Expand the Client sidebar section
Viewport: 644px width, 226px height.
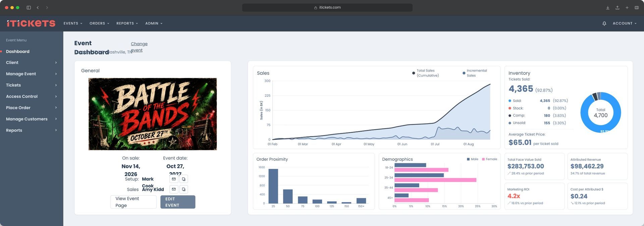pyautogui.click(x=32, y=62)
